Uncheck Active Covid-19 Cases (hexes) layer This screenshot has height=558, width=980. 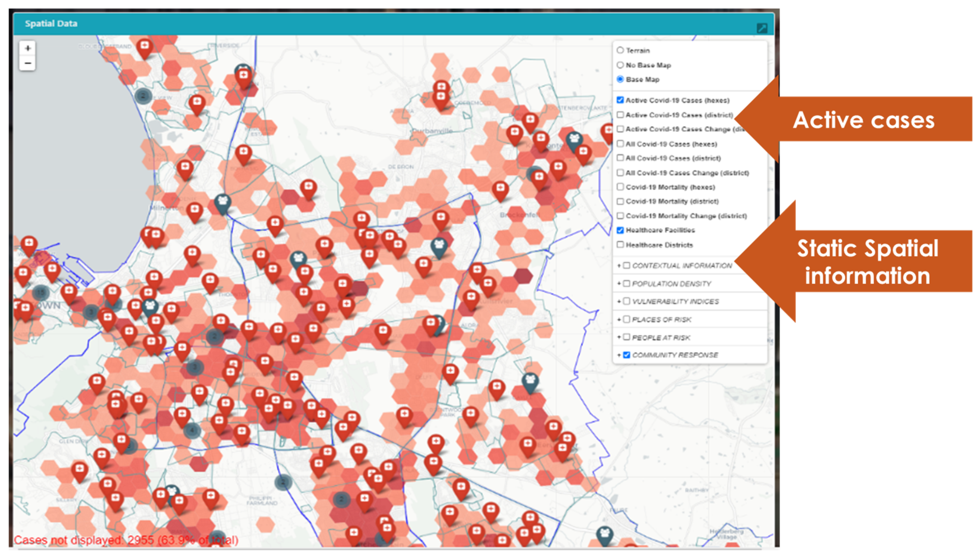click(620, 100)
